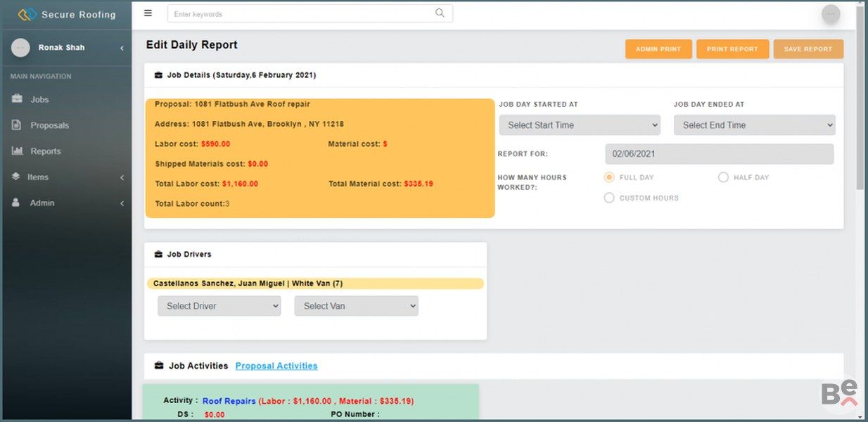The height and width of the screenshot is (422, 868).
Task: Click the Proposals document icon
Action: tap(17, 125)
